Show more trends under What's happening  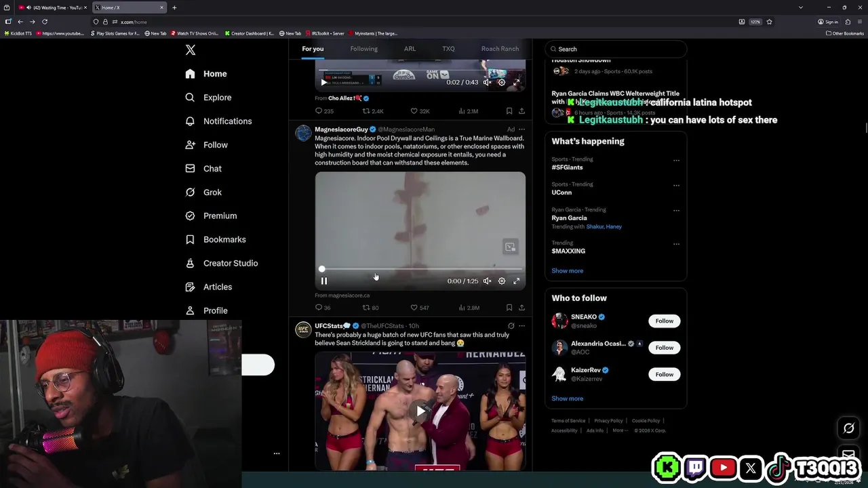567,271
